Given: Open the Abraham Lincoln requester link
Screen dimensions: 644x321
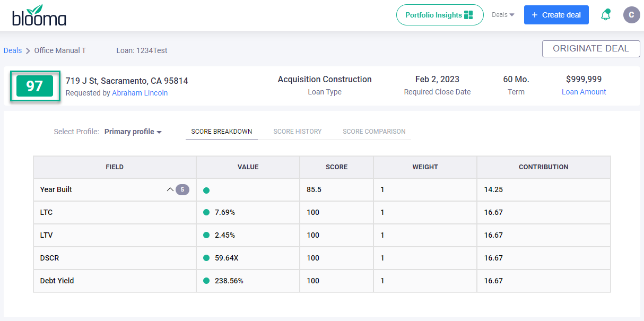Looking at the screenshot, I should (140, 93).
